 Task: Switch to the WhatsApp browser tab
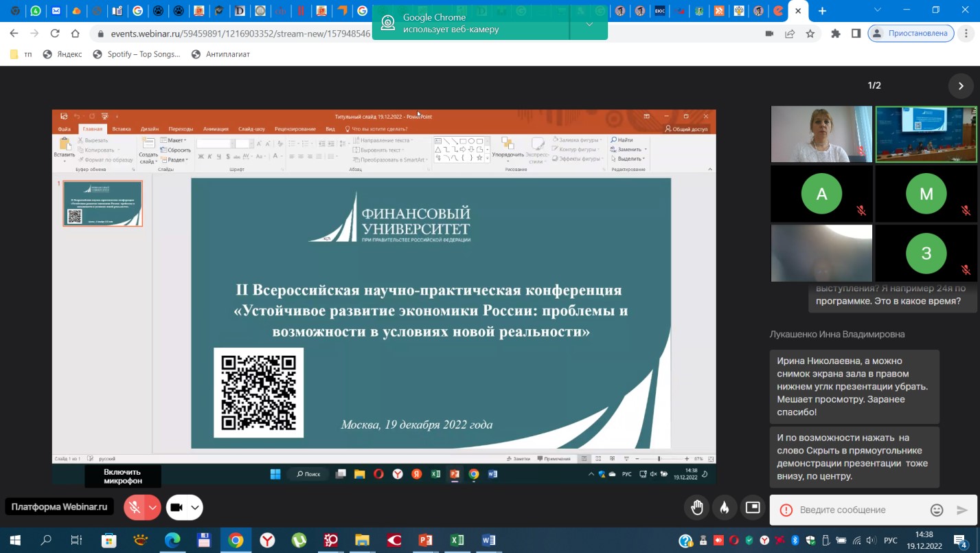click(x=36, y=11)
